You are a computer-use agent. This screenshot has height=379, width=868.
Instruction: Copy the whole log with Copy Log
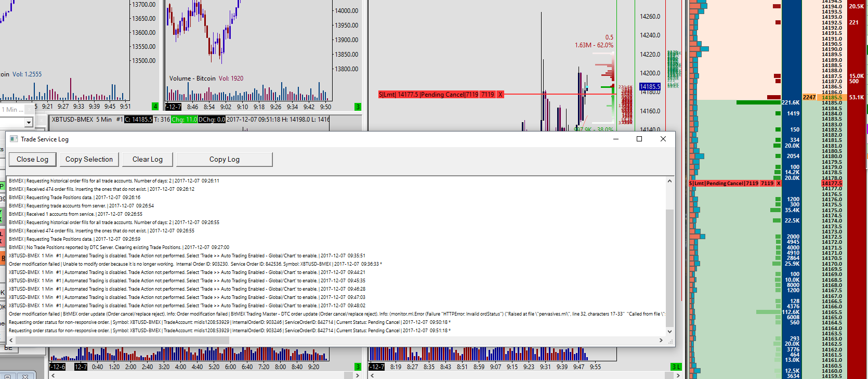coord(225,160)
